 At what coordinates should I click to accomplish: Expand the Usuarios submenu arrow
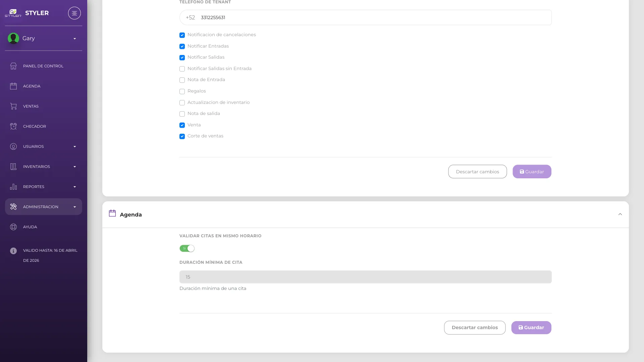[75, 146]
